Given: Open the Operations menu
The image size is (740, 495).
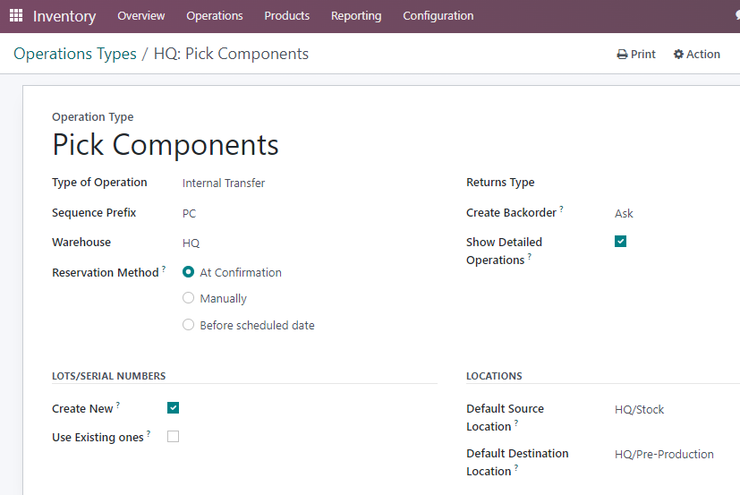Looking at the screenshot, I should coord(214,16).
